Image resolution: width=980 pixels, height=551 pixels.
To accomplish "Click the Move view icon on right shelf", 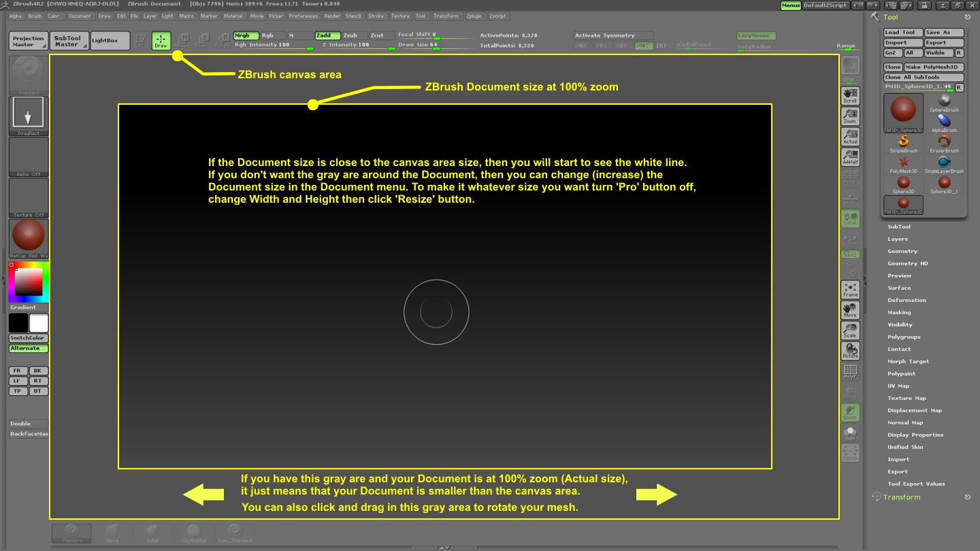I will click(851, 310).
